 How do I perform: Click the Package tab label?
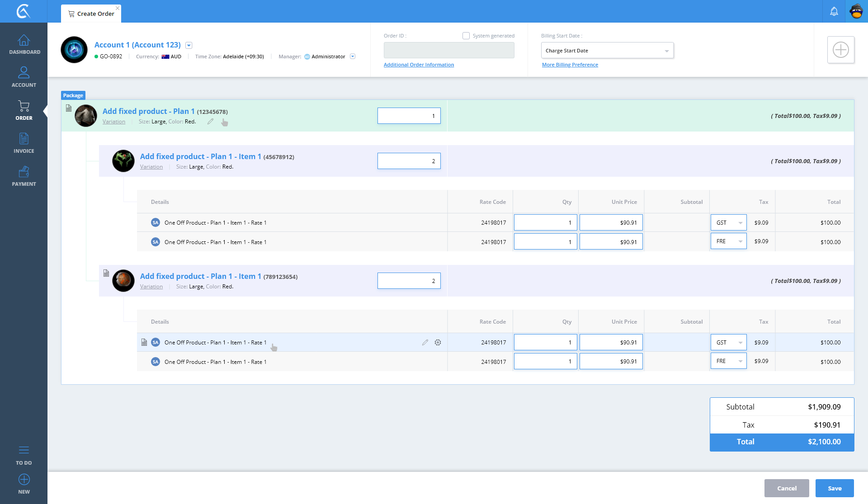tap(73, 95)
